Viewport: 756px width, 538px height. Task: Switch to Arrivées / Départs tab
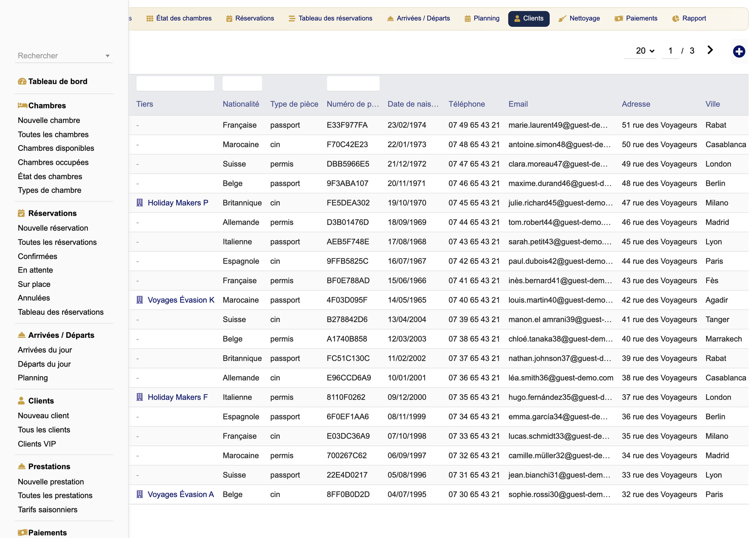point(418,18)
